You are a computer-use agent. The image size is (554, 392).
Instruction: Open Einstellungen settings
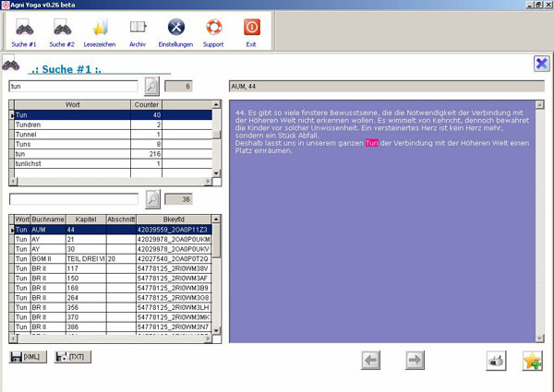click(175, 33)
